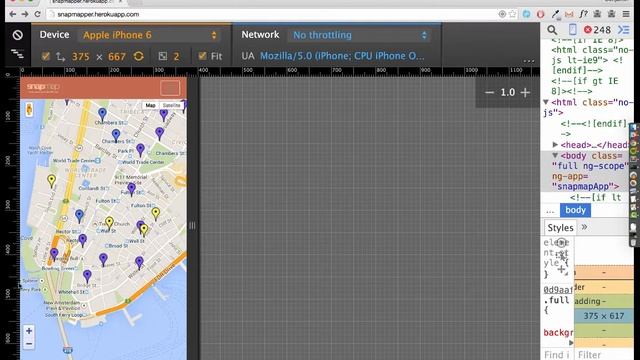
Task: Click the 375 × 617 box model content
Action: click(604, 316)
